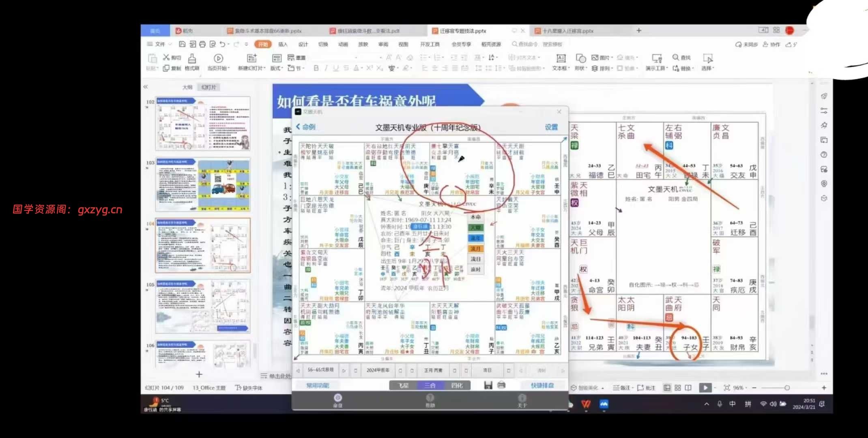Click the zoom out minus button

tap(754, 388)
